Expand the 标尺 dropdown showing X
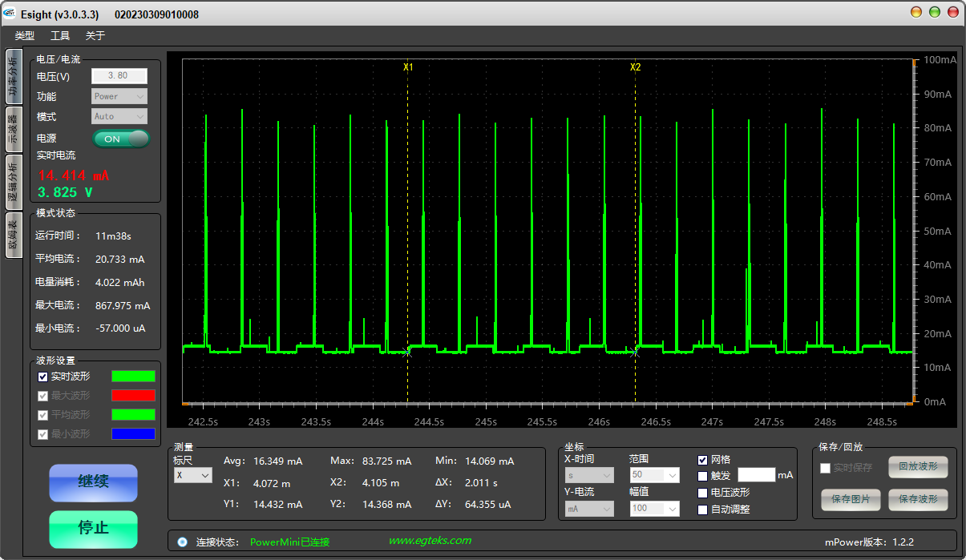Viewport: 966px width, 560px height. pyautogui.click(x=193, y=475)
